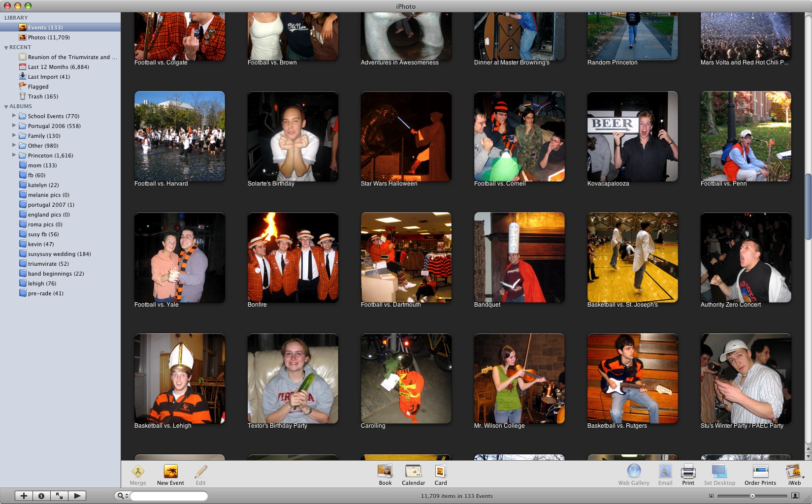Collapse the RECENT section
Screen dimensions: 812x504
pos(6,48)
